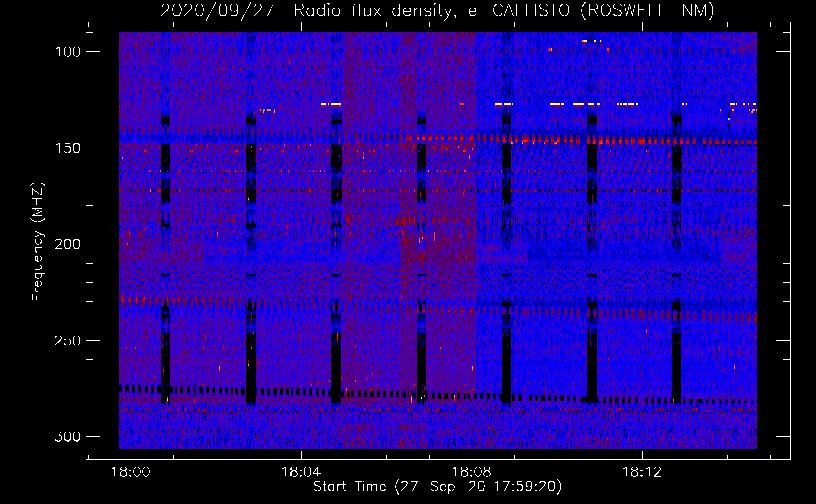This screenshot has width=816, height=504.
Task: Click the 18:12 time tick label
Action: click(x=642, y=472)
